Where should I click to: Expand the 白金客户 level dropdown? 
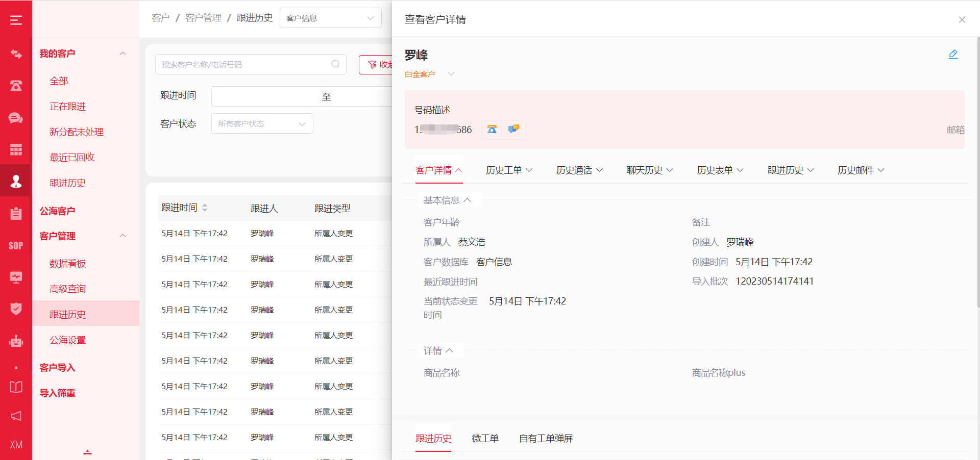451,74
